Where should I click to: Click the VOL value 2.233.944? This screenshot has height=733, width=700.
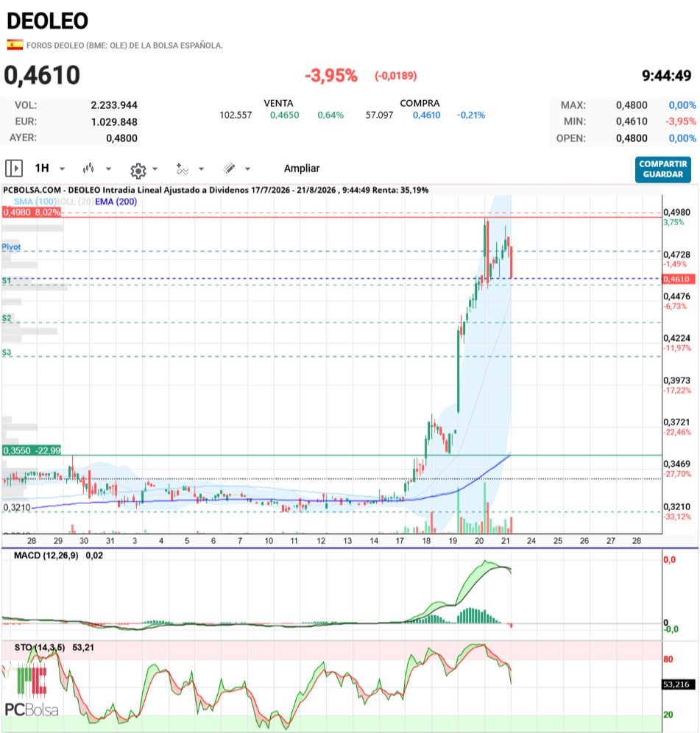coord(114,105)
